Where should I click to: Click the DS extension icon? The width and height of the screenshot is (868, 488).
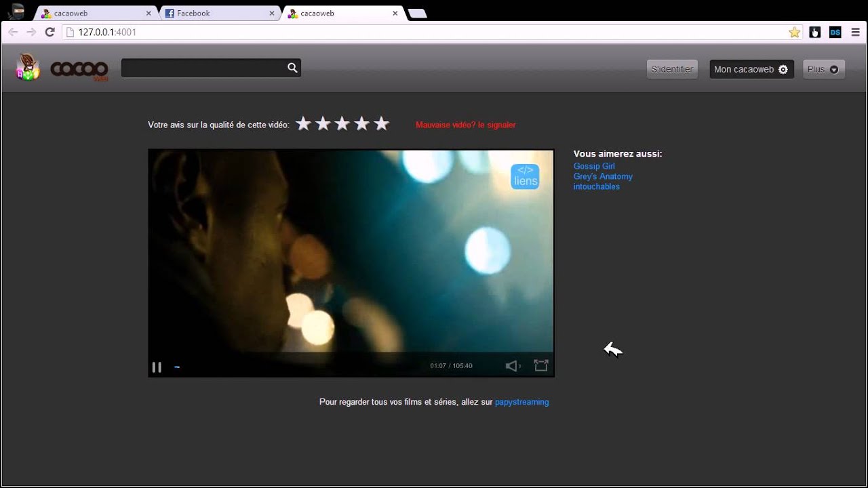click(x=835, y=32)
